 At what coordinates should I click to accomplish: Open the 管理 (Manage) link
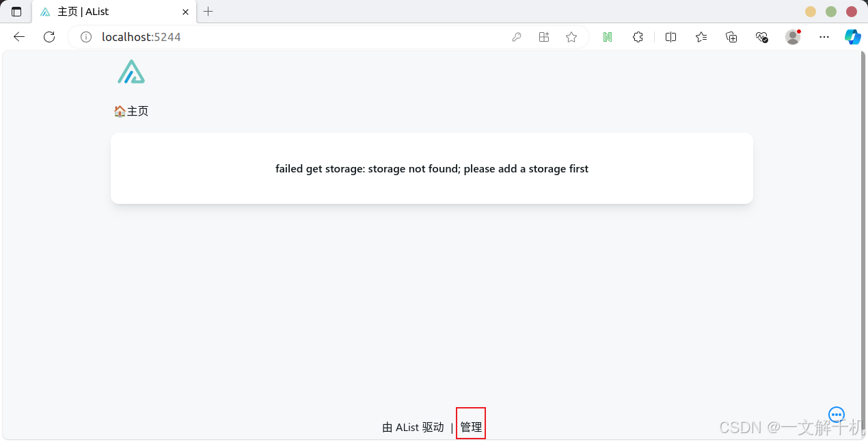(471, 427)
